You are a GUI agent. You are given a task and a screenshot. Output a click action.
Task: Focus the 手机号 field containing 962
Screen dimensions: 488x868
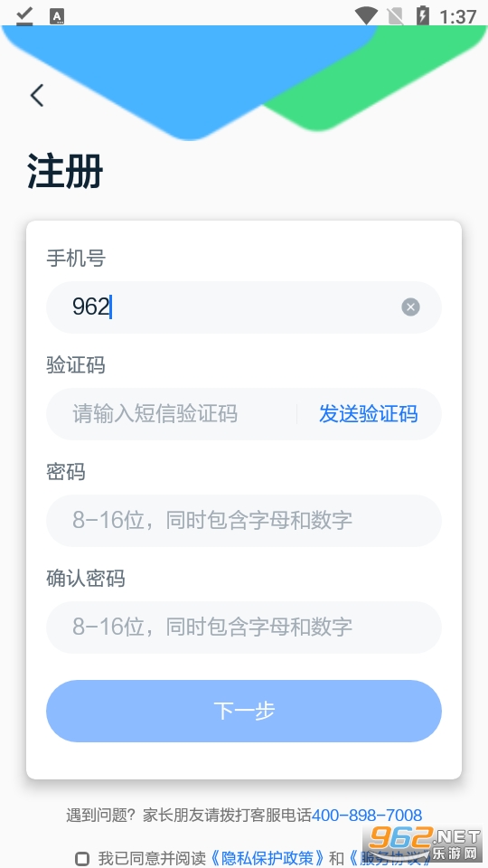[x=243, y=307]
